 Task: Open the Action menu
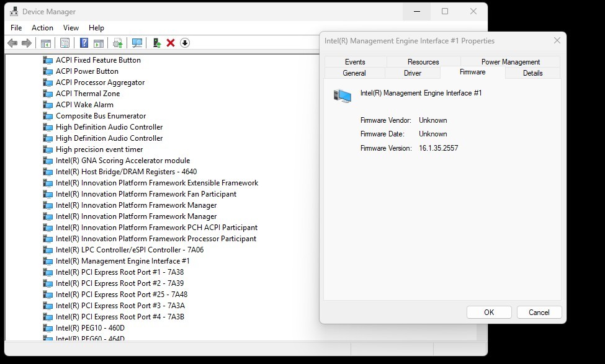[x=42, y=28]
